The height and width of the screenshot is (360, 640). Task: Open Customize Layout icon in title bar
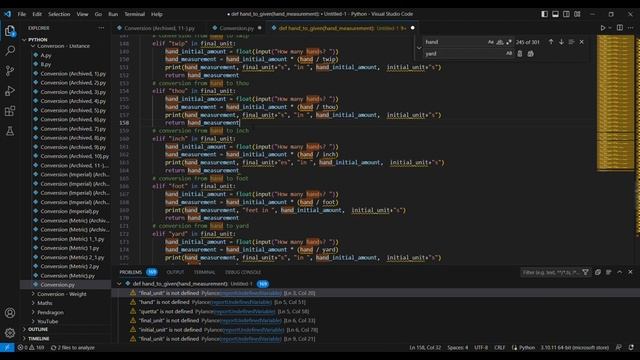pos(577,14)
